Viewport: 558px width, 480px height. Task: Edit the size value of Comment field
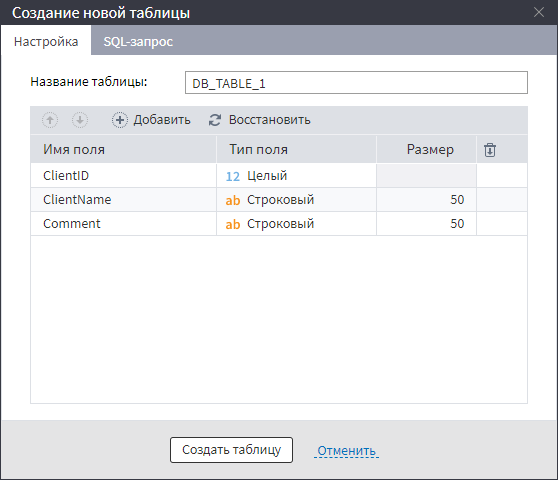[x=426, y=224]
